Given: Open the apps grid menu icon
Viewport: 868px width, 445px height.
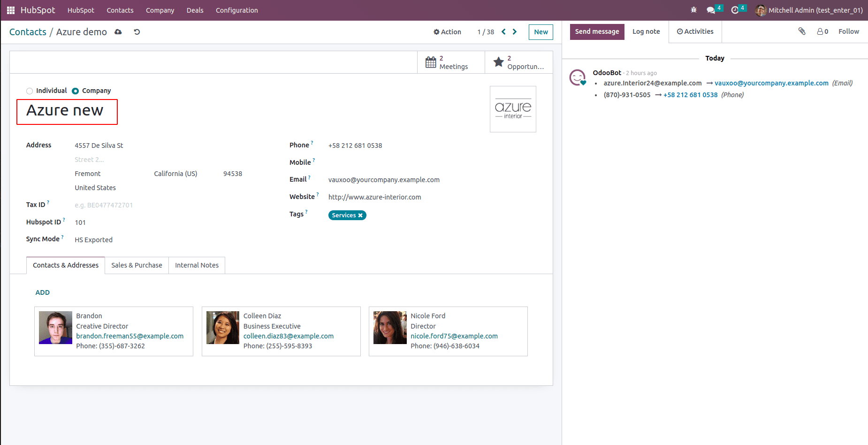Looking at the screenshot, I should (x=11, y=10).
